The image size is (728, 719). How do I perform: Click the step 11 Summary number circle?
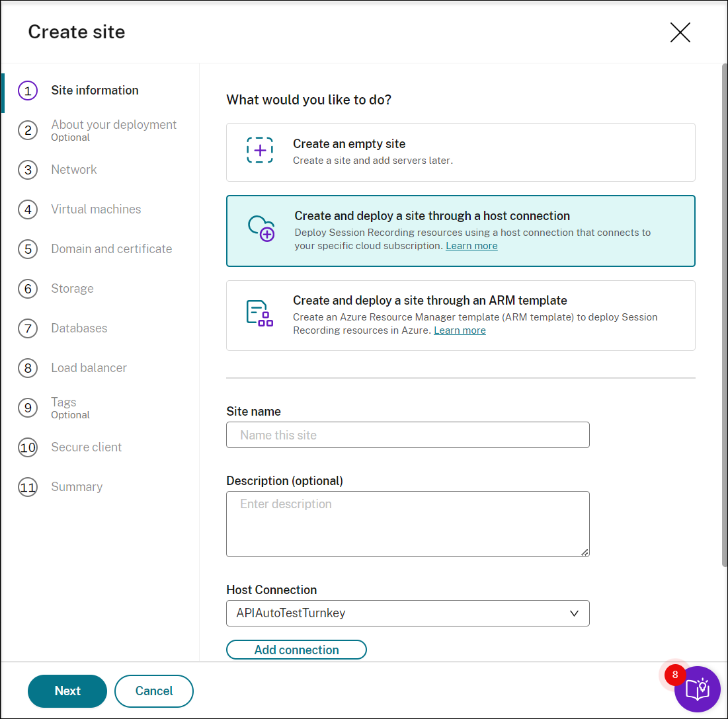[28, 487]
